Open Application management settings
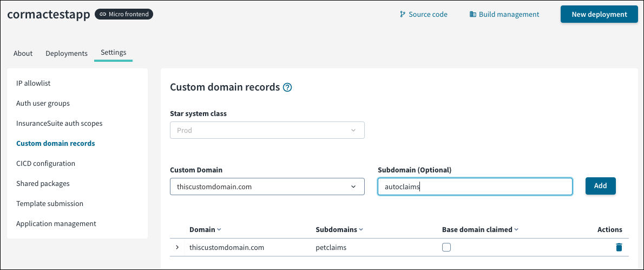This screenshot has width=644, height=270. click(x=56, y=223)
